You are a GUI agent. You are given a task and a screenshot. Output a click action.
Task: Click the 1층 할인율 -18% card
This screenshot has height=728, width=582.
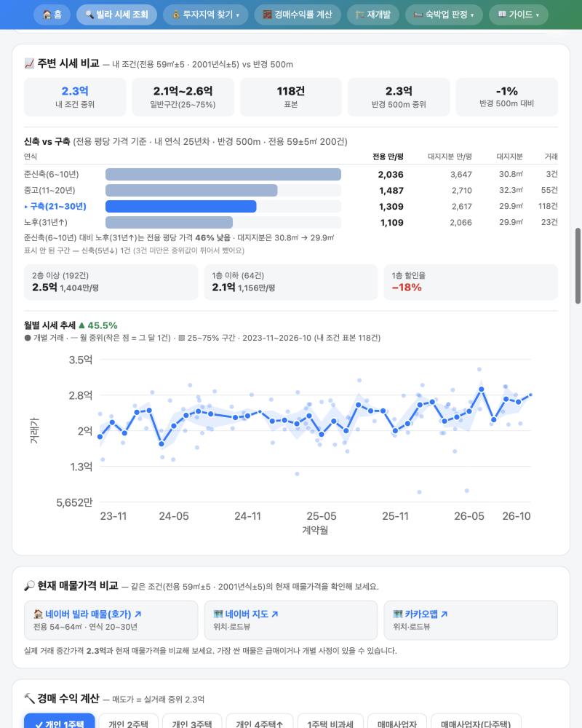(x=471, y=282)
